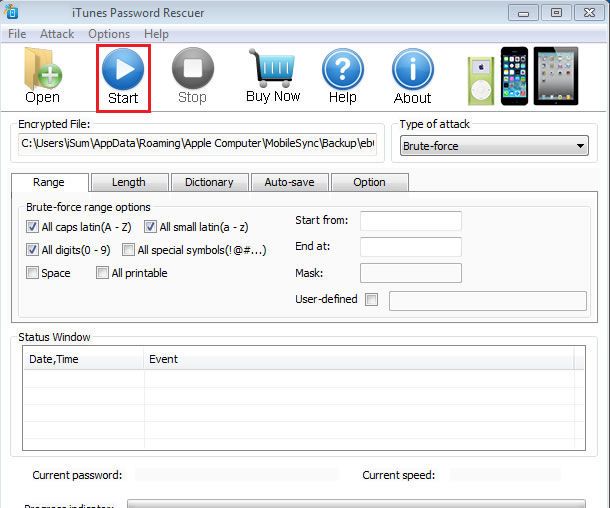610x508 pixels.
Task: Open the Help menu
Action: tap(156, 34)
